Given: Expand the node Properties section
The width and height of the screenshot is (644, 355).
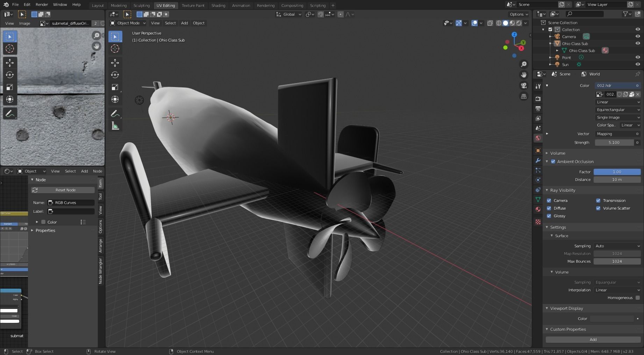Looking at the screenshot, I should click(x=45, y=231).
